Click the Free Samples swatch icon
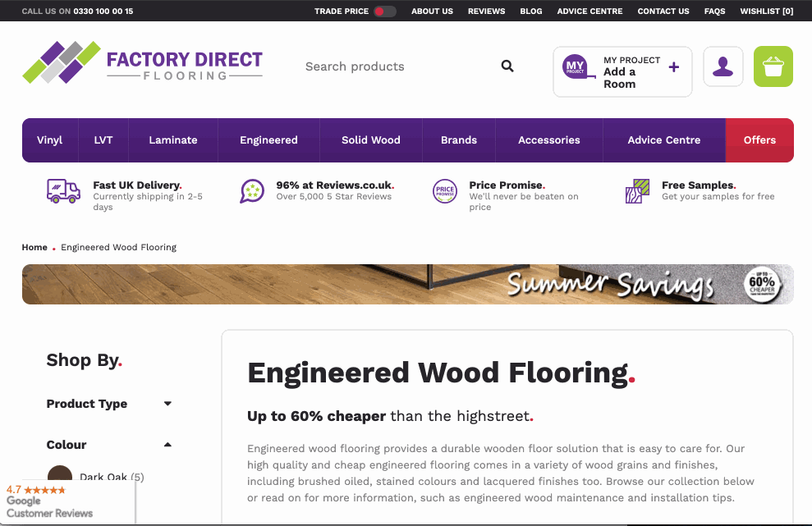The image size is (812, 526). point(636,190)
